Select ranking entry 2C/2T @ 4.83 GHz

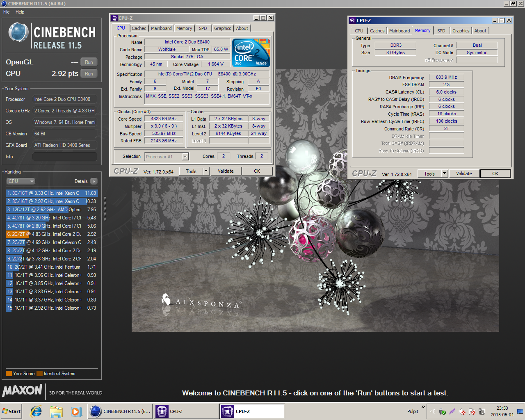[52, 234]
